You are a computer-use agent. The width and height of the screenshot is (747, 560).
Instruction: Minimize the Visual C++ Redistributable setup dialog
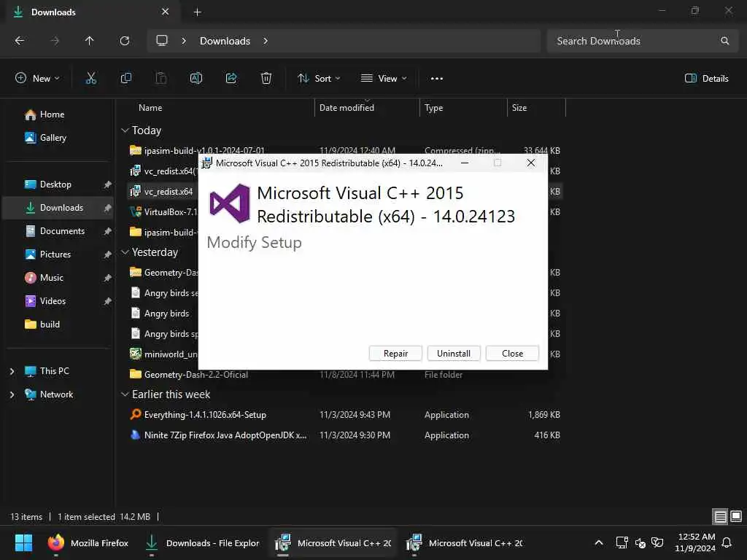click(465, 163)
